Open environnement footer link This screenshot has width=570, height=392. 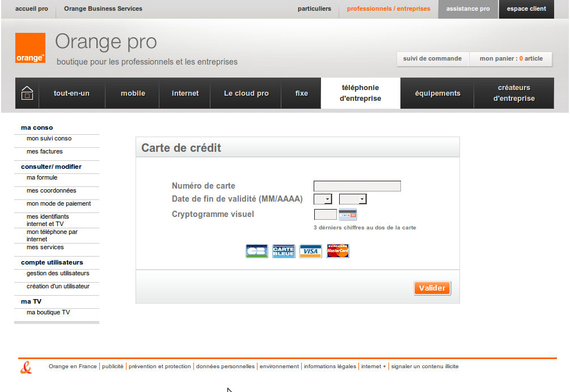[279, 367]
